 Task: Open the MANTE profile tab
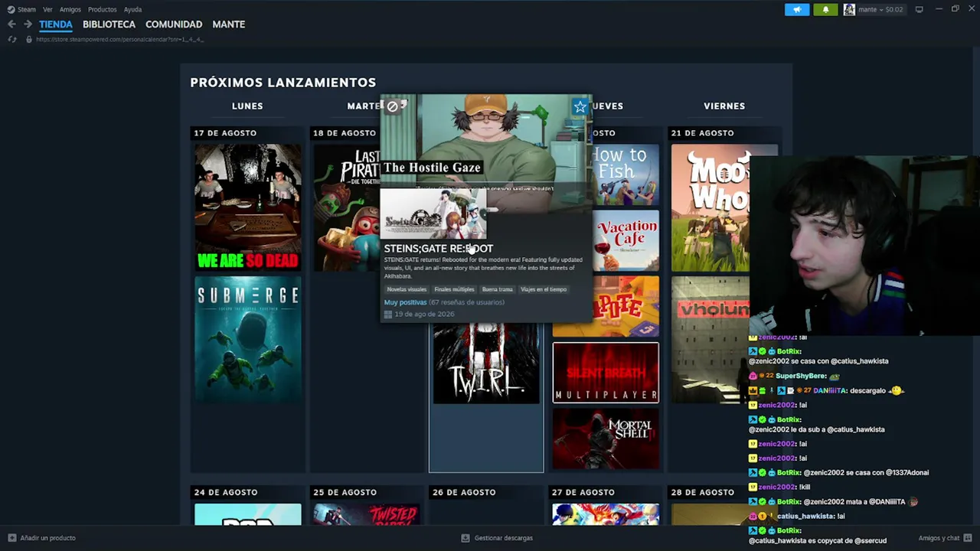tap(229, 24)
